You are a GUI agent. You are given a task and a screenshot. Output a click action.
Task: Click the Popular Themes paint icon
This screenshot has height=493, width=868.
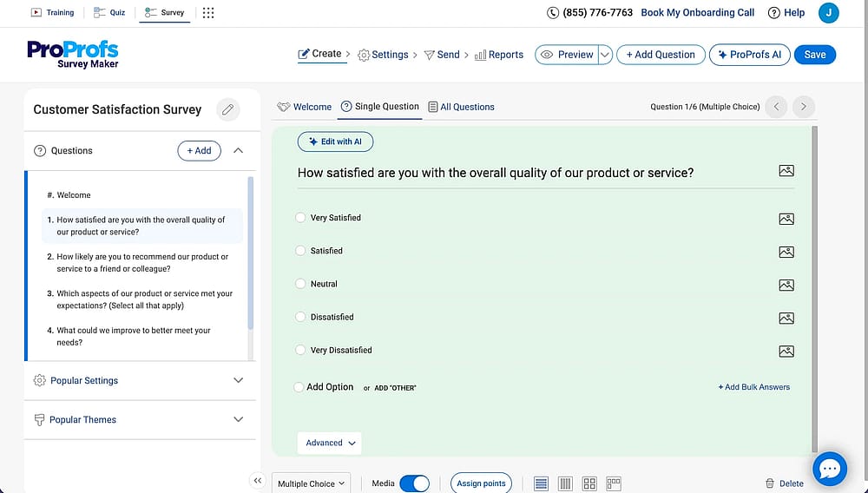[39, 419]
